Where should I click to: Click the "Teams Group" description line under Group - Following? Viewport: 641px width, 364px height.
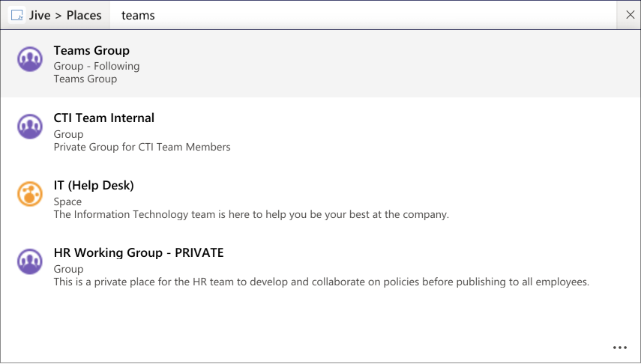tap(85, 79)
